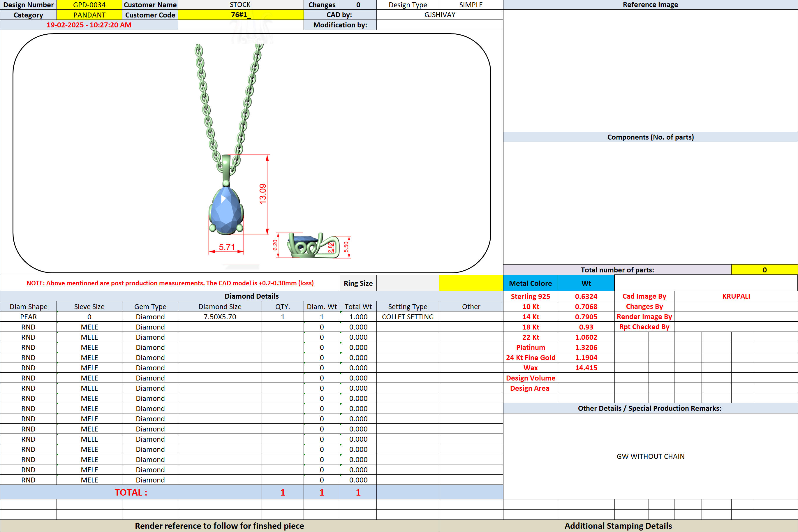Select the TOTAL : row label
The image size is (798, 532).
click(x=131, y=492)
